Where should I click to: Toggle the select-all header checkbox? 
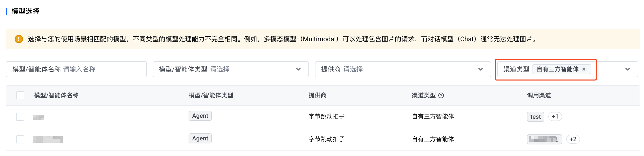(20, 95)
